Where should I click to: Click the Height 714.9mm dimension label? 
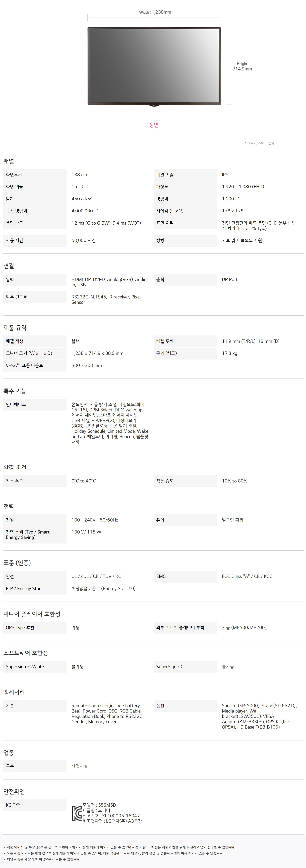coord(242,67)
